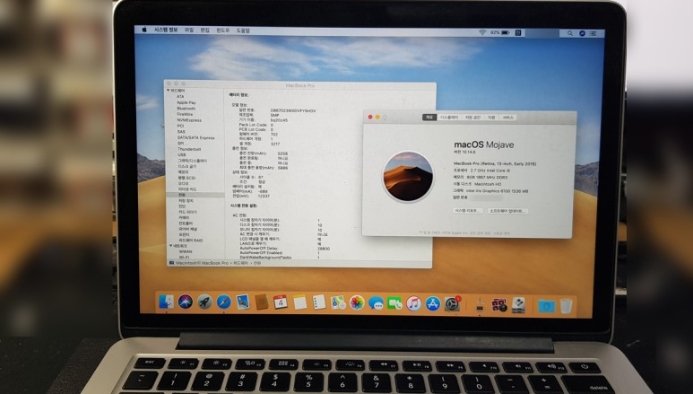Collapse the 하드웨어 section in sidebar
The width and height of the screenshot is (693, 394).
pyautogui.click(x=168, y=90)
